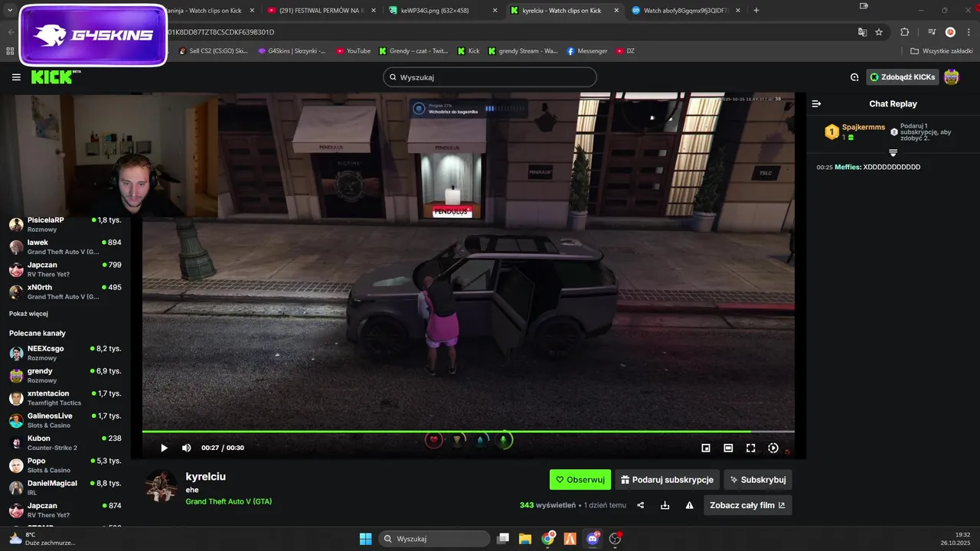Open the recommended channel DanielMagical
Viewport: 980px width, 551px height.
pos(65,487)
